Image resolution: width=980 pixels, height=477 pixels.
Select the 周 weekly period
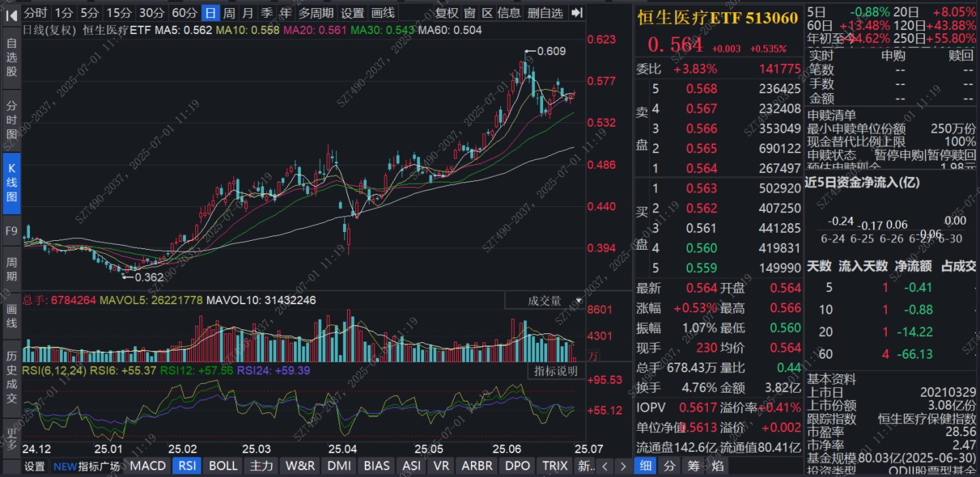coord(229,13)
